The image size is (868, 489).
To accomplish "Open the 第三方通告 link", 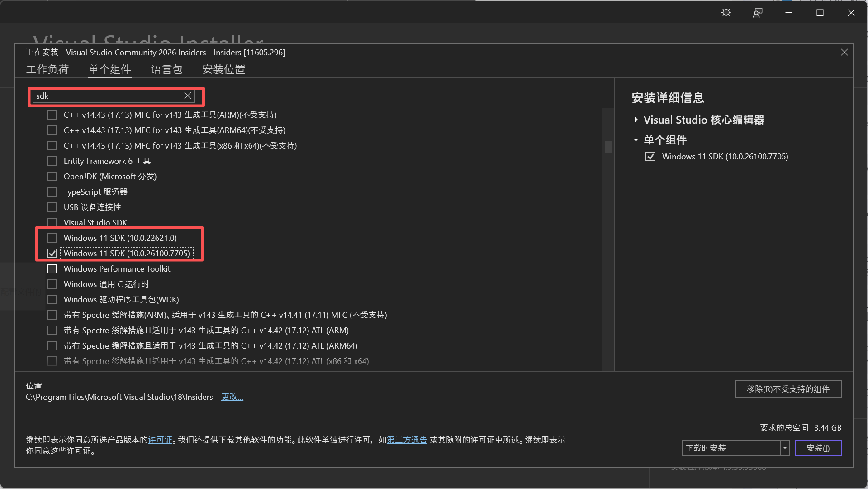I will pos(407,440).
